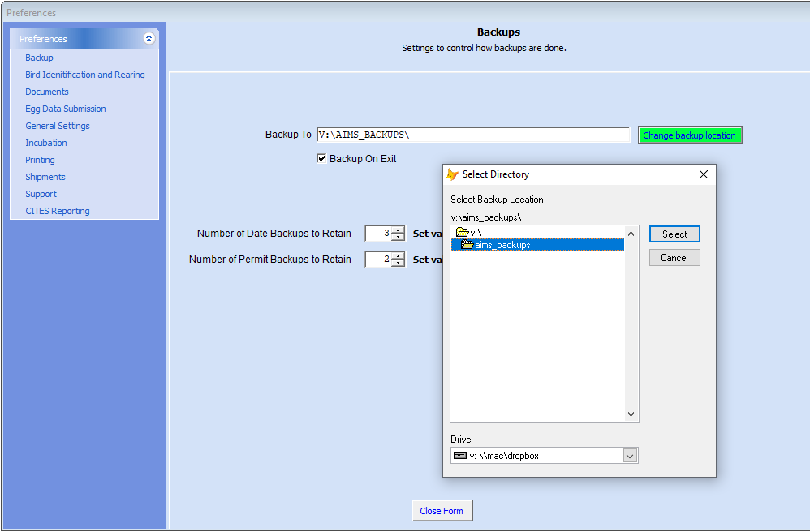Click the green Change backup location button
810x532 pixels.
(x=690, y=135)
